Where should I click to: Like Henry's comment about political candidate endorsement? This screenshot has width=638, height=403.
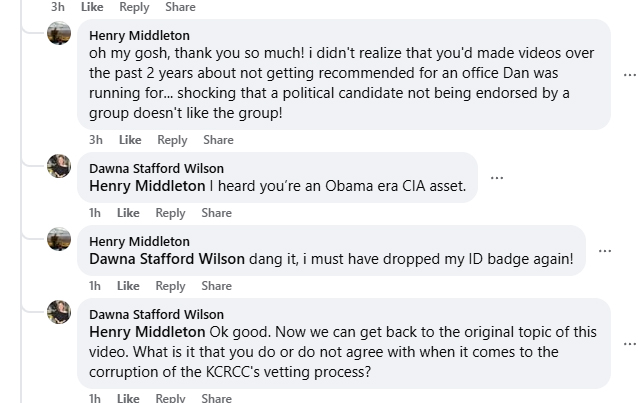tap(130, 140)
